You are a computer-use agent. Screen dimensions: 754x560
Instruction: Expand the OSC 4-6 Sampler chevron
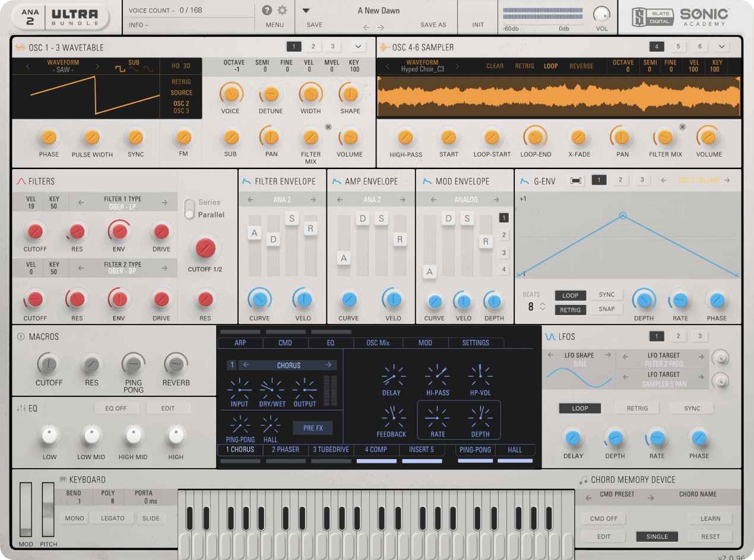[721, 47]
